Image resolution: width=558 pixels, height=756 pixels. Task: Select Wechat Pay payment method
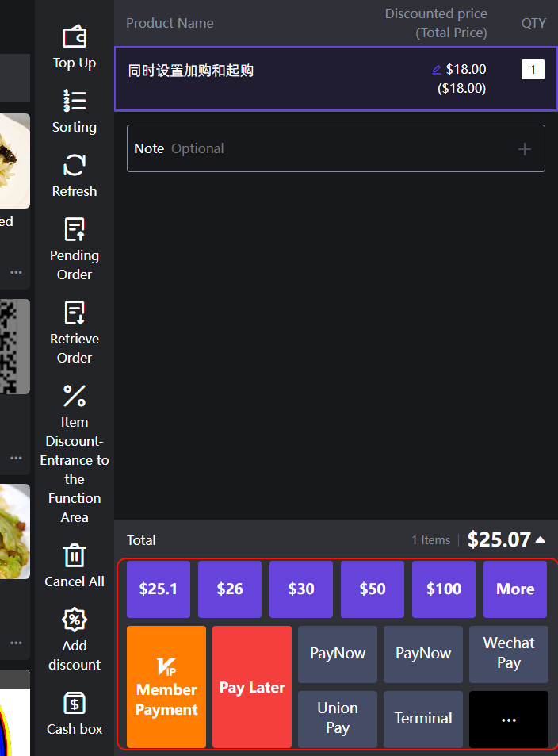[509, 654]
